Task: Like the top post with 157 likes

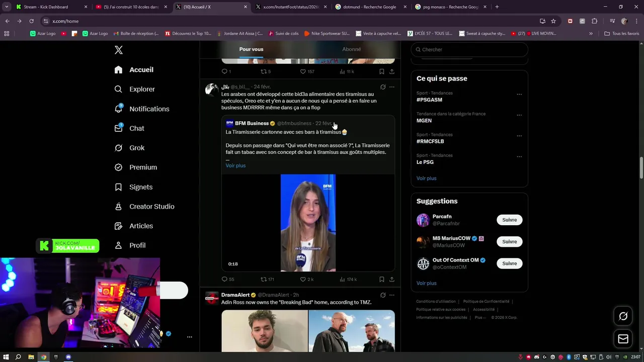Action: pyautogui.click(x=307, y=71)
